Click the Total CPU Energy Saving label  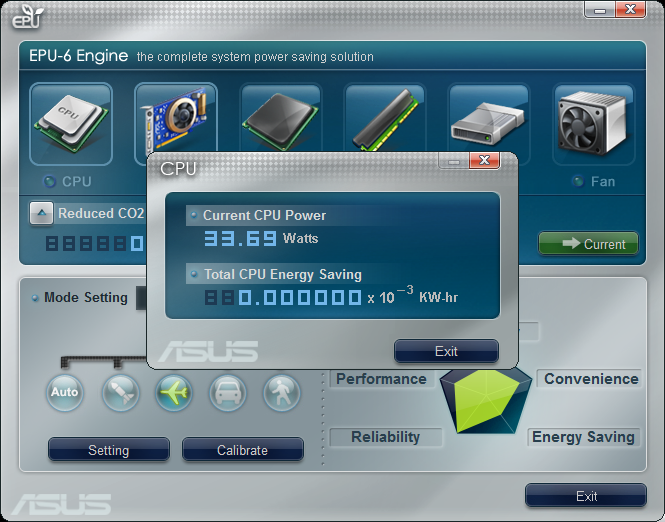(x=283, y=274)
